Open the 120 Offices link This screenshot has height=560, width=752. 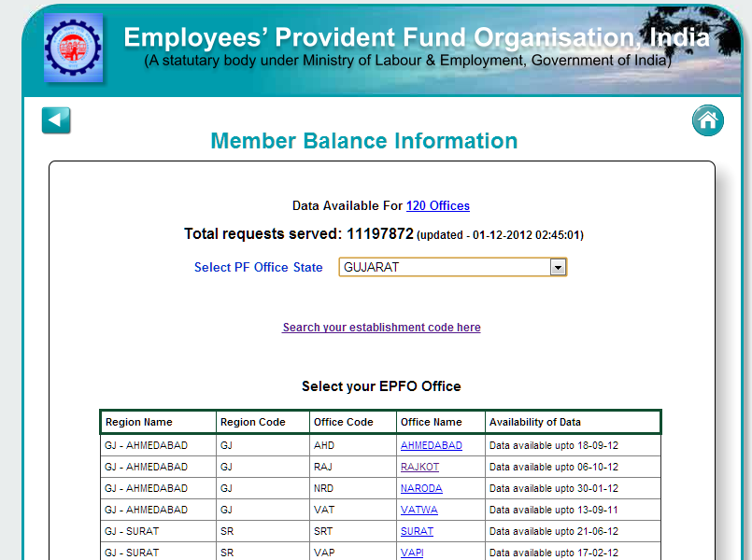point(437,205)
